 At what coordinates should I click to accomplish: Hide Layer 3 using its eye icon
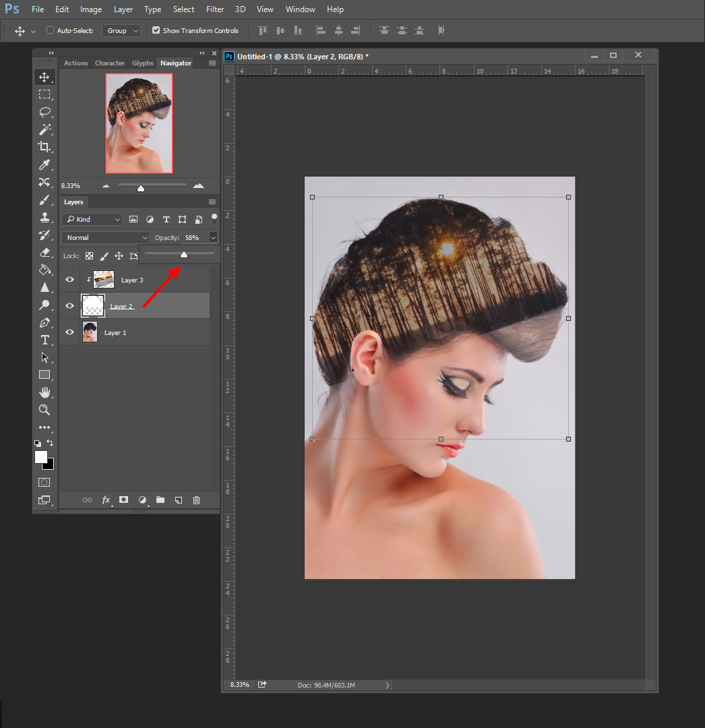[x=69, y=280]
